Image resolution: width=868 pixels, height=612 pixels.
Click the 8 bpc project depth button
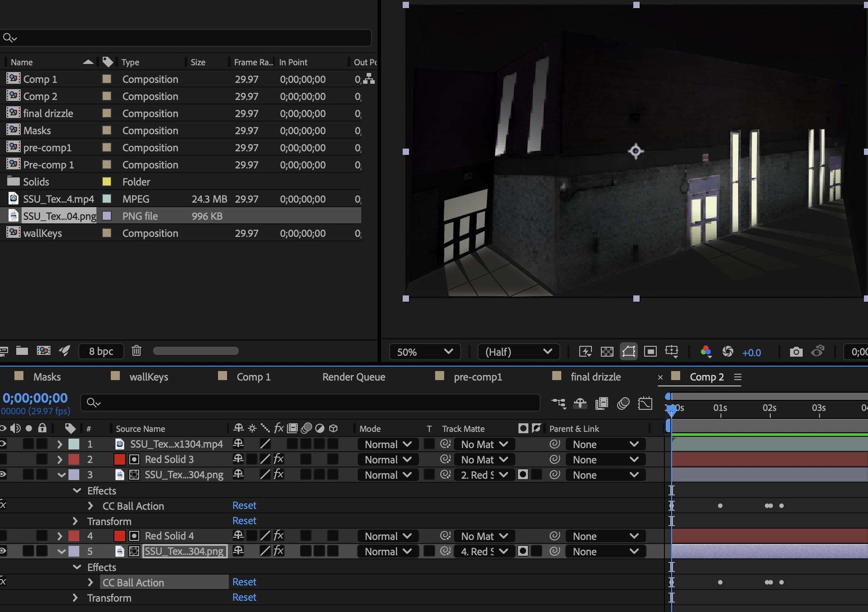pyautogui.click(x=101, y=351)
